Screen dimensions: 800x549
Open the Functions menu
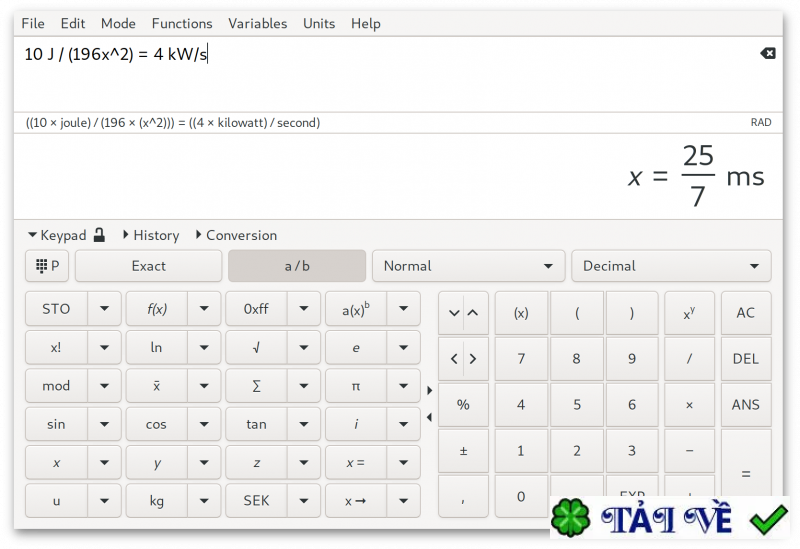click(182, 23)
